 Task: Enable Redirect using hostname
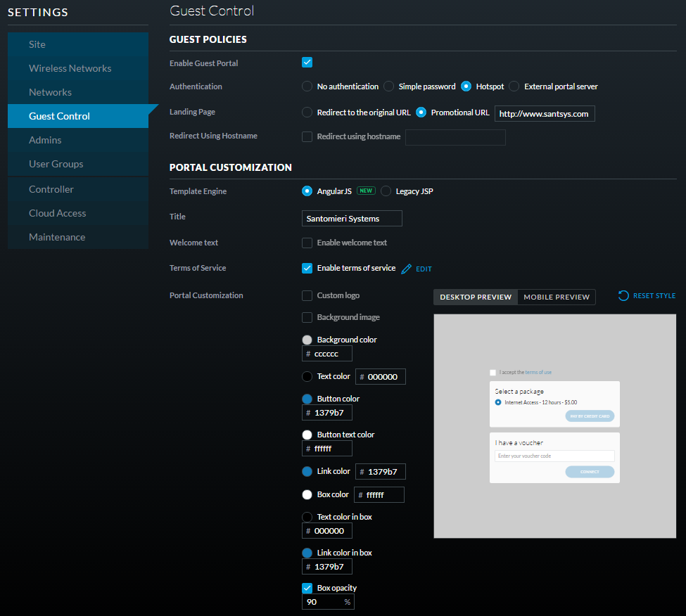(x=307, y=136)
